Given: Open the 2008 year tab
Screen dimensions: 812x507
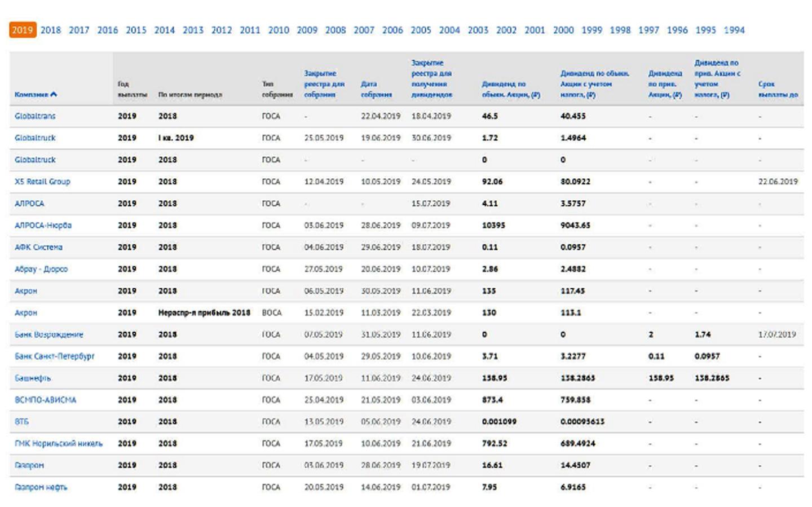Looking at the screenshot, I should pyautogui.click(x=336, y=30).
